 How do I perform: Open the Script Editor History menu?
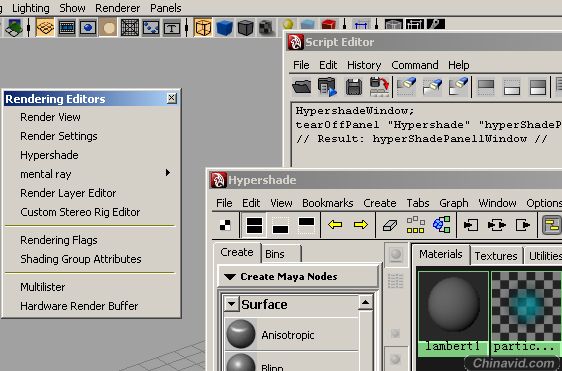(364, 65)
